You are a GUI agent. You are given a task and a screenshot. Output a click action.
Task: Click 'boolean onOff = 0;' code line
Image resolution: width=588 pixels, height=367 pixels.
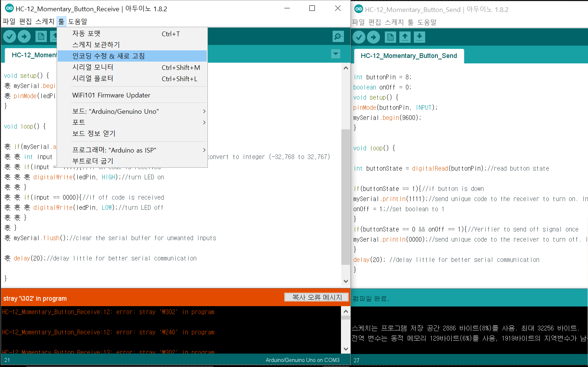(x=382, y=87)
